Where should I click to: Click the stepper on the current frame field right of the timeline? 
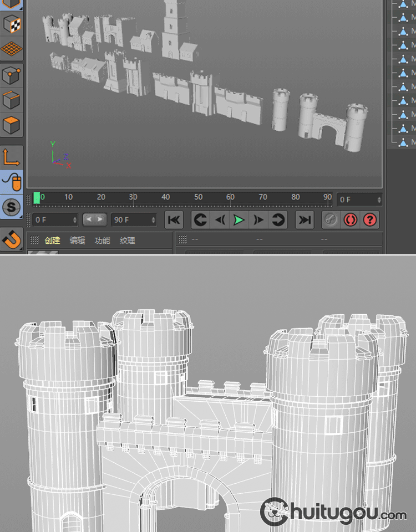pyautogui.click(x=379, y=199)
